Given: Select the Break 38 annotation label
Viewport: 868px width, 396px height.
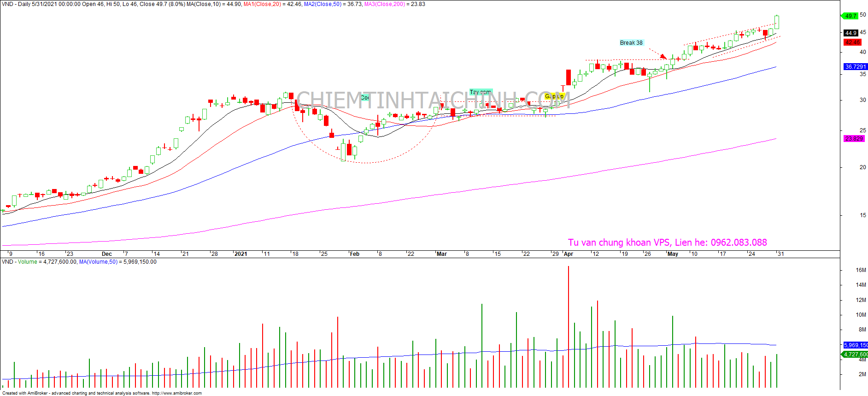Looking at the screenshot, I should coord(631,43).
